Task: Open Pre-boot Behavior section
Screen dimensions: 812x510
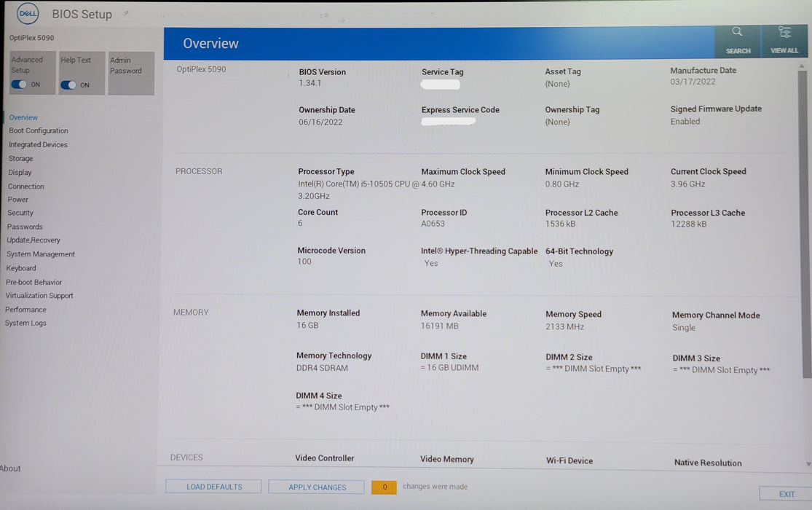Action: [33, 282]
